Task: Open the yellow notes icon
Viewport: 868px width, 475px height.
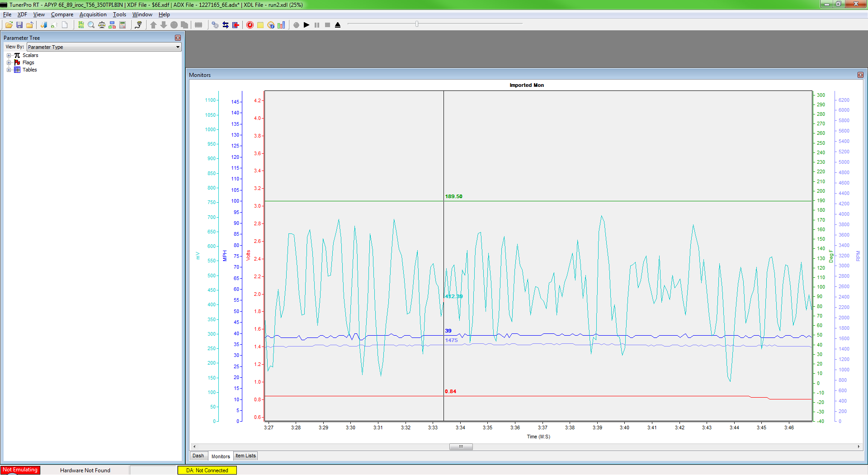Action: pyautogui.click(x=260, y=25)
